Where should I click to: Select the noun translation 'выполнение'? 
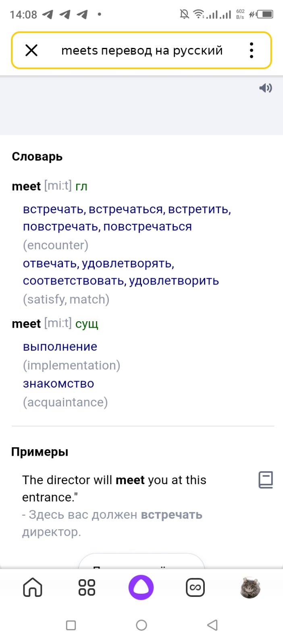click(x=60, y=347)
